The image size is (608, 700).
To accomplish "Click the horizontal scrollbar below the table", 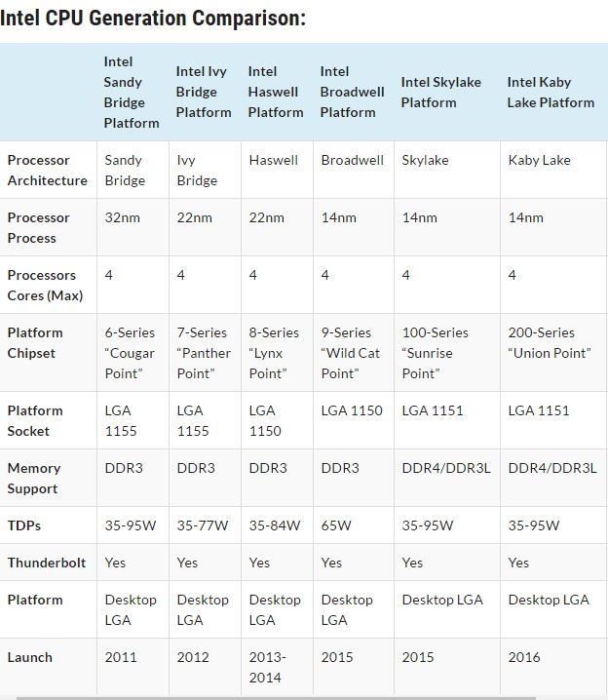I will click(x=277, y=698).
